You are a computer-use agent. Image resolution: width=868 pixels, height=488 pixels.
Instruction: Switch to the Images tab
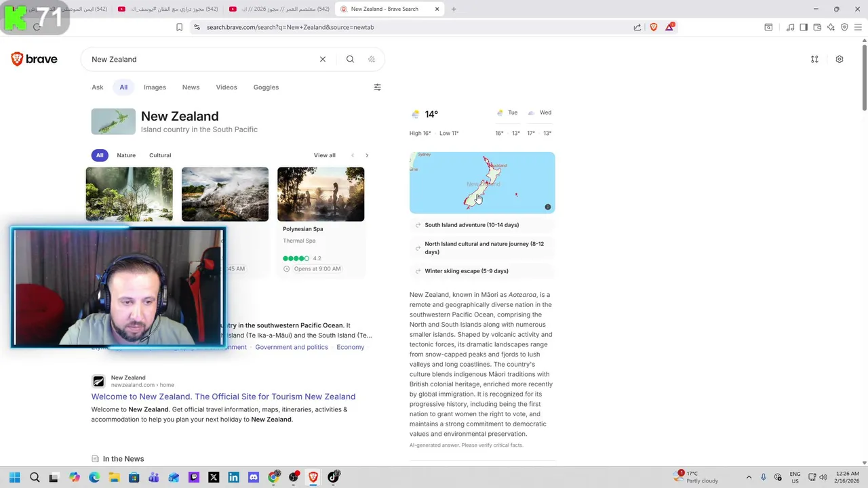(155, 87)
